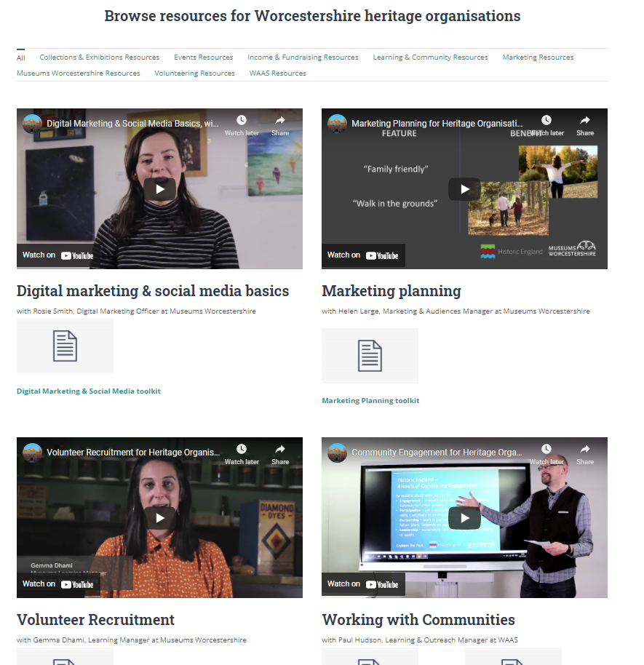Click Share icon on Community Engagement video

[x=585, y=455]
